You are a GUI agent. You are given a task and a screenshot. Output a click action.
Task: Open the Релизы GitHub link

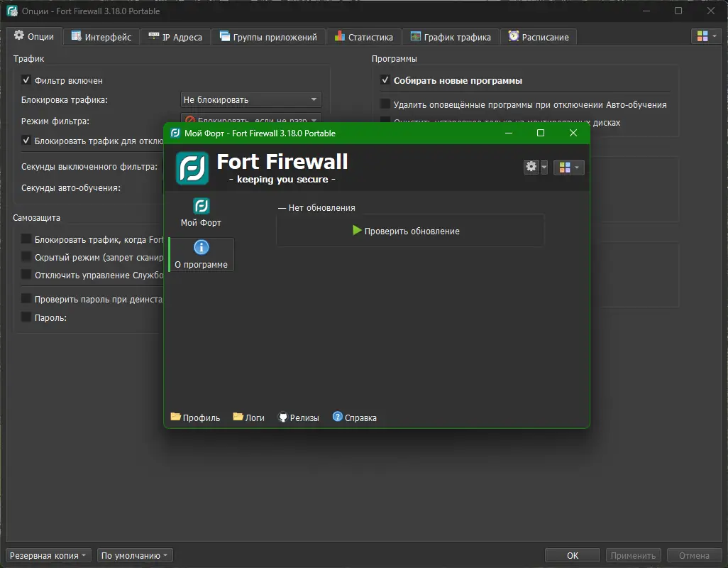coord(298,417)
